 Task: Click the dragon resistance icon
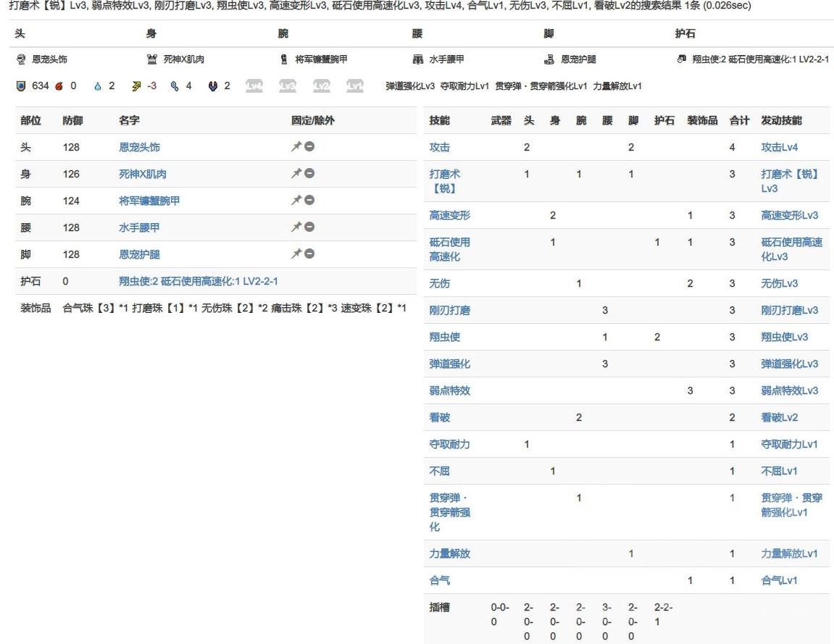click(x=213, y=86)
